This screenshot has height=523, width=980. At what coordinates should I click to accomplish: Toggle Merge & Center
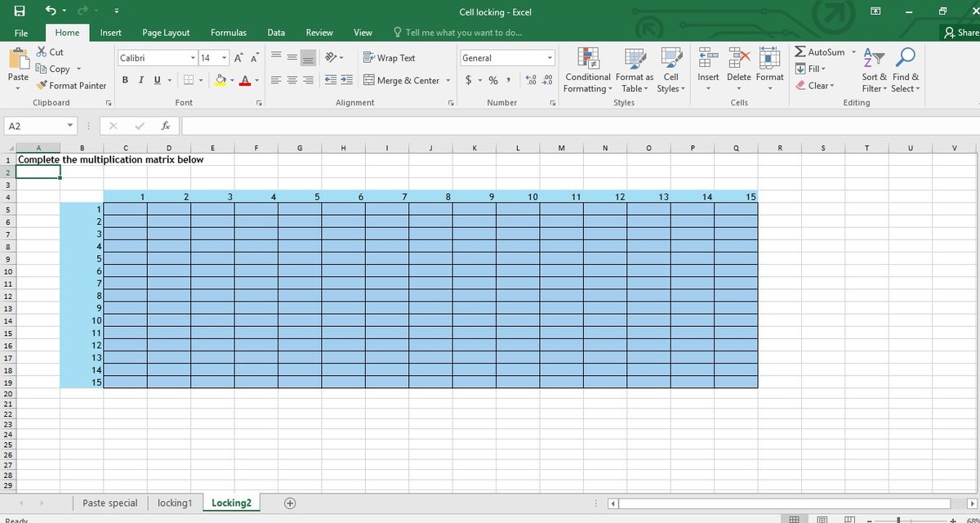coord(402,80)
